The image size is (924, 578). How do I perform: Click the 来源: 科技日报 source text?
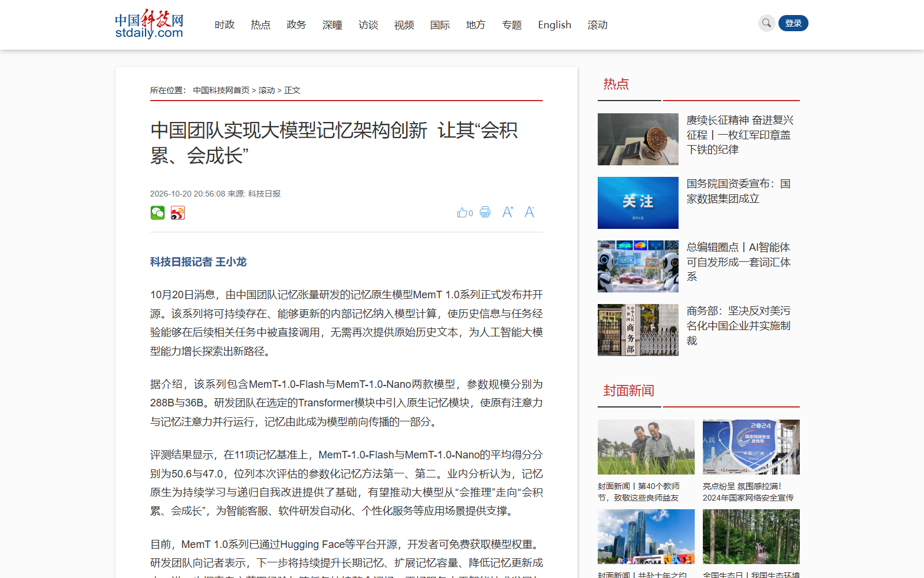tap(254, 194)
